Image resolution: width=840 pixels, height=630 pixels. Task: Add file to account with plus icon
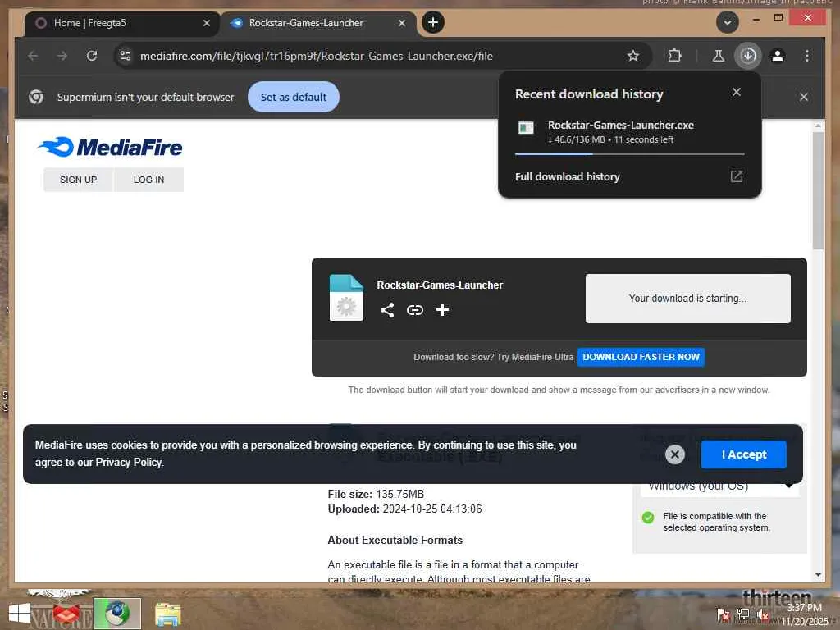point(442,309)
